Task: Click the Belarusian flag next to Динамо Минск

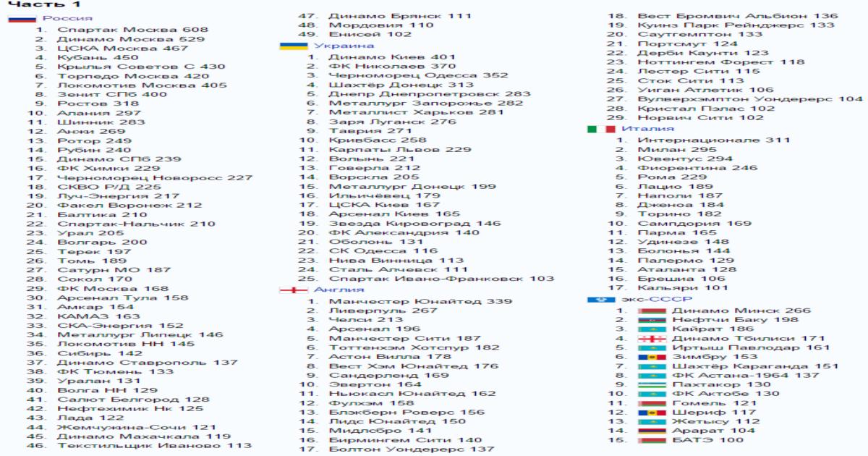Action: (652, 311)
